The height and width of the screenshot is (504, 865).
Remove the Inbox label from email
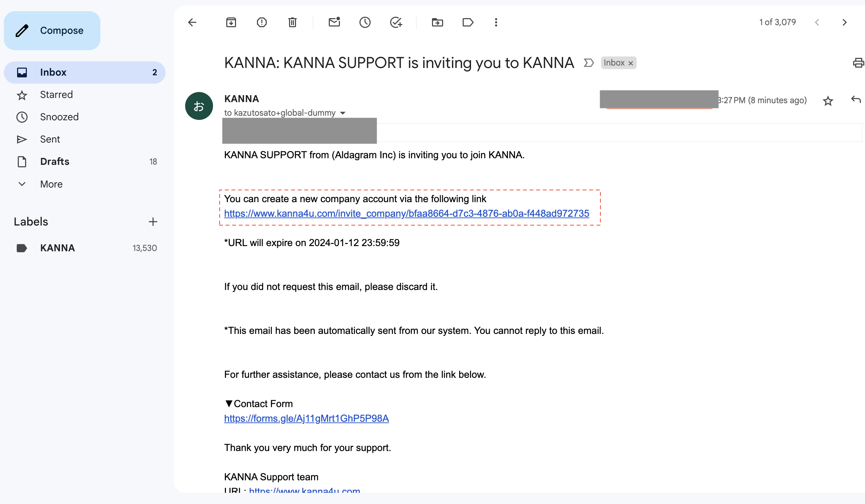click(x=631, y=63)
